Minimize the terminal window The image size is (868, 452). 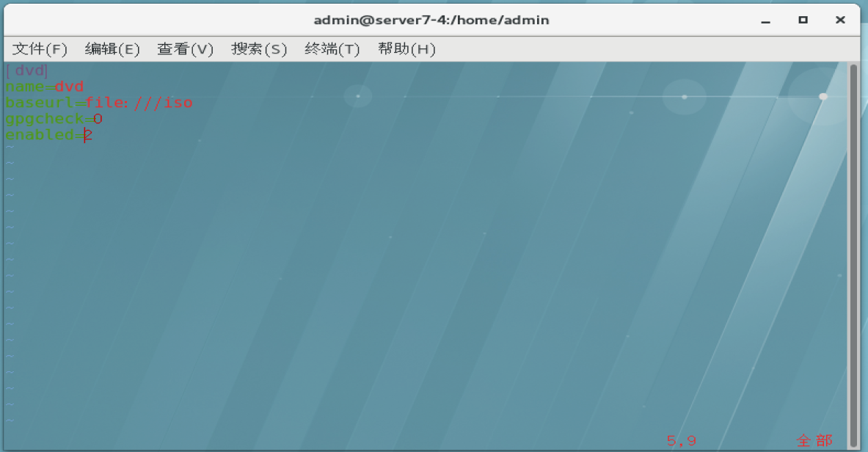[765, 21]
